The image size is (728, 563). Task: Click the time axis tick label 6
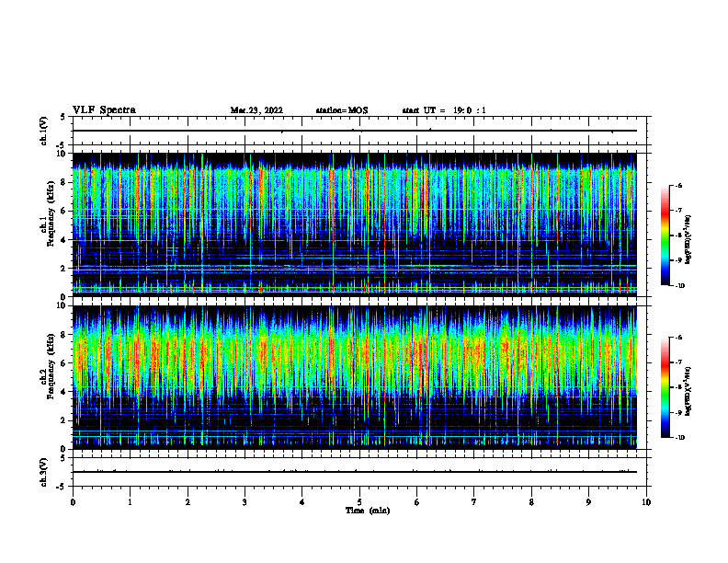pyautogui.click(x=416, y=502)
